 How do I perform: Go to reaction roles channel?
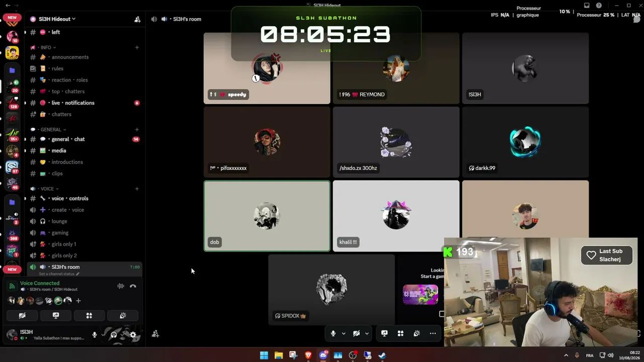(85, 80)
